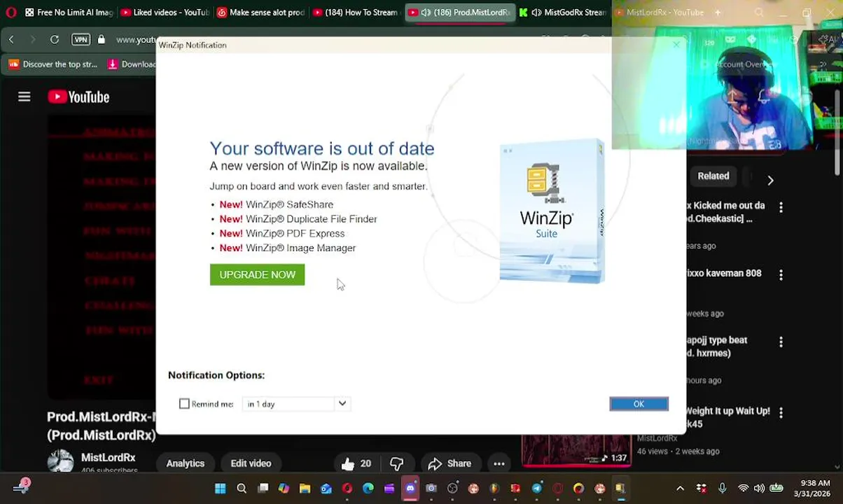843x504 pixels.
Task: Open Outlook from the taskbar
Action: [x=326, y=489]
